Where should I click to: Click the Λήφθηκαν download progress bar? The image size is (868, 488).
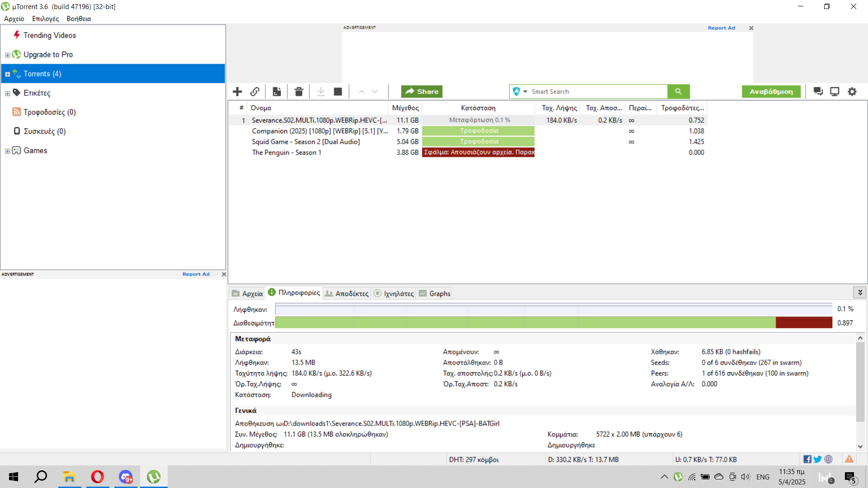point(554,310)
